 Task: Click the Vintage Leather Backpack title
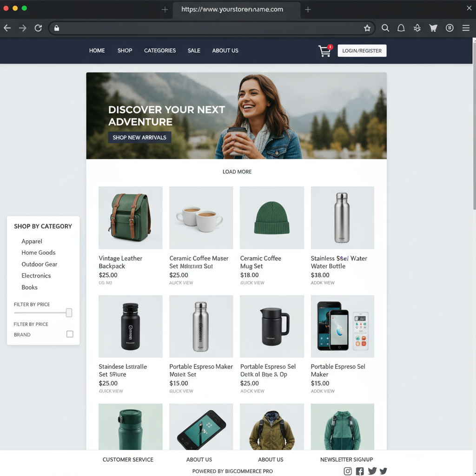click(120, 262)
